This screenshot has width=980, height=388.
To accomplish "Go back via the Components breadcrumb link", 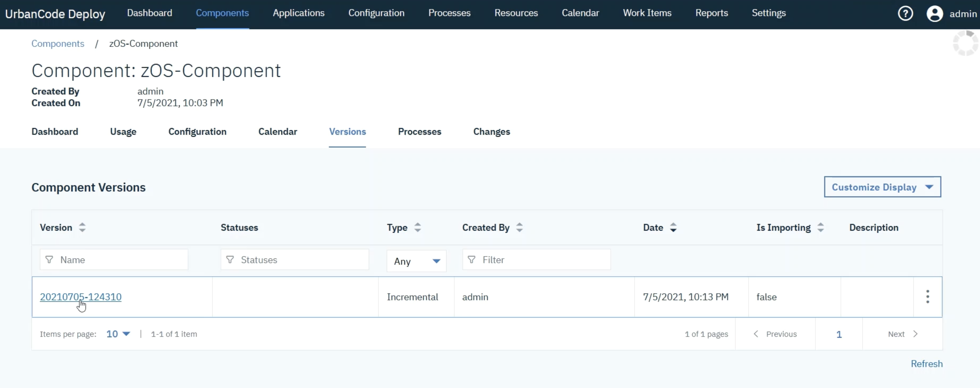I will pos(58,43).
